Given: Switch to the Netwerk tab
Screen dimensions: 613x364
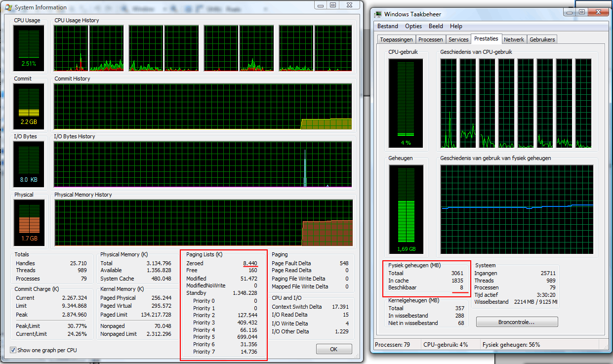Looking at the screenshot, I should coord(514,40).
